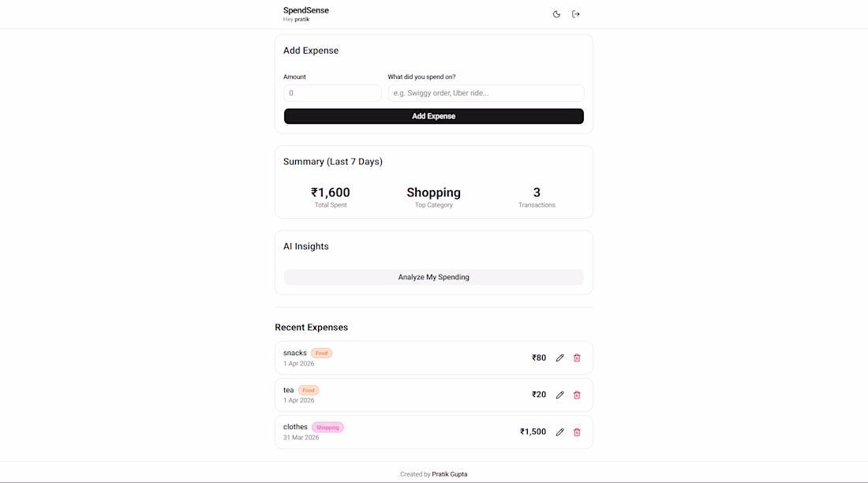
Task: Delete the clothes expense with trash icon
Action: pos(577,432)
